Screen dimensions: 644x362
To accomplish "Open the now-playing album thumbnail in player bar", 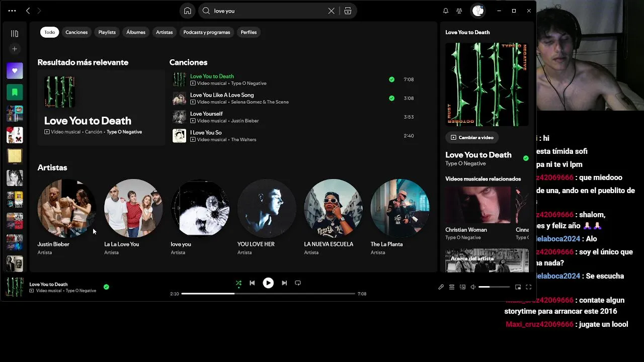I will click(15, 287).
